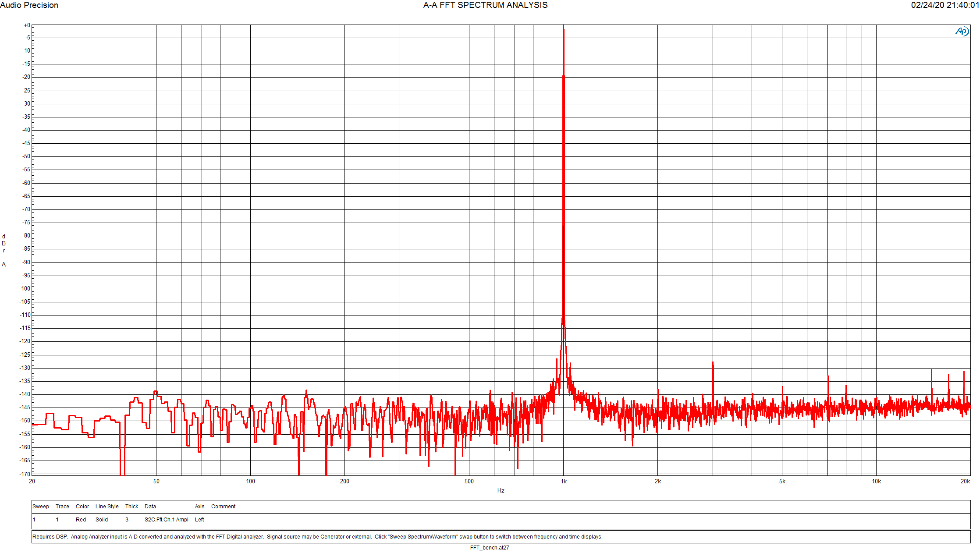Viewport: 980px width, 553px height.
Task: Click the 'Solid' line style cell
Action: pos(102,520)
